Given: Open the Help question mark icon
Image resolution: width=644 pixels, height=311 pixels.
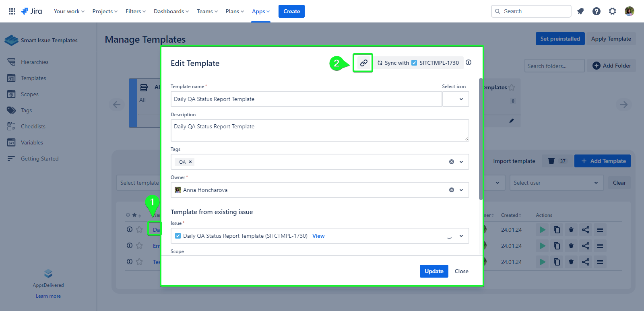Looking at the screenshot, I should coord(596,11).
